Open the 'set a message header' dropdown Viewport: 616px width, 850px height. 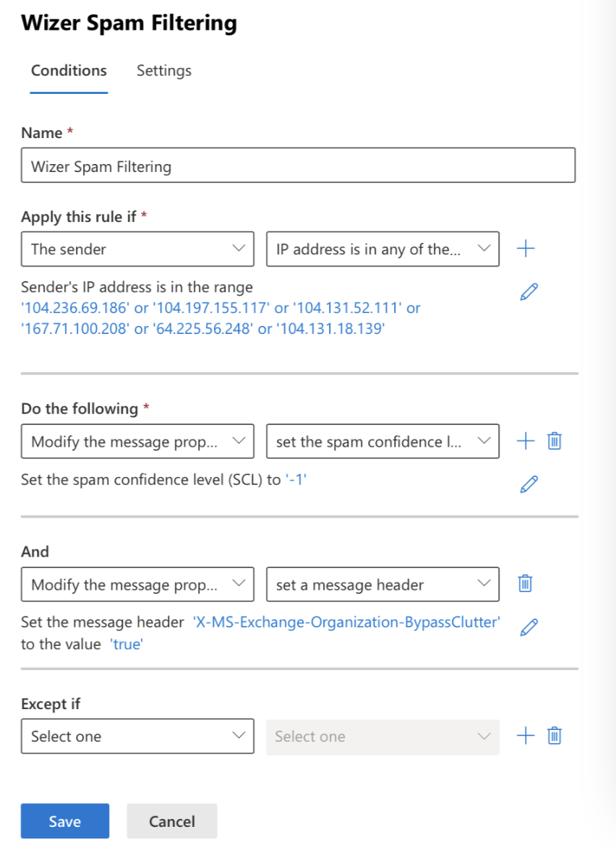click(x=382, y=584)
